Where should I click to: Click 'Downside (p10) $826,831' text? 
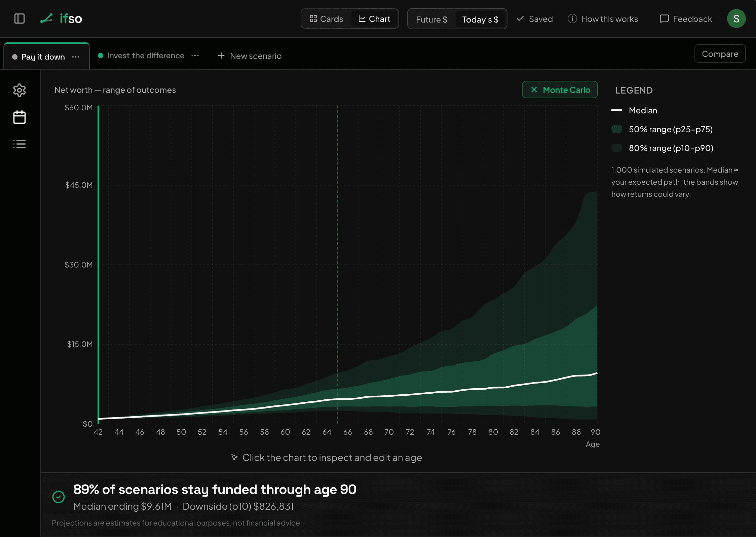238,506
